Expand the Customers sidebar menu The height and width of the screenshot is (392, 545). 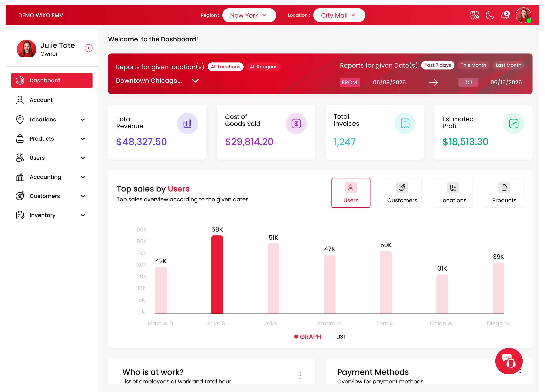[83, 196]
